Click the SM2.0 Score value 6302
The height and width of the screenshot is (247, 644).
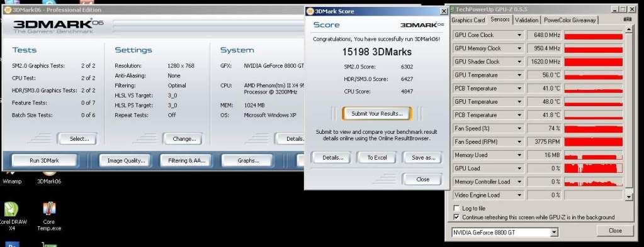pos(407,67)
